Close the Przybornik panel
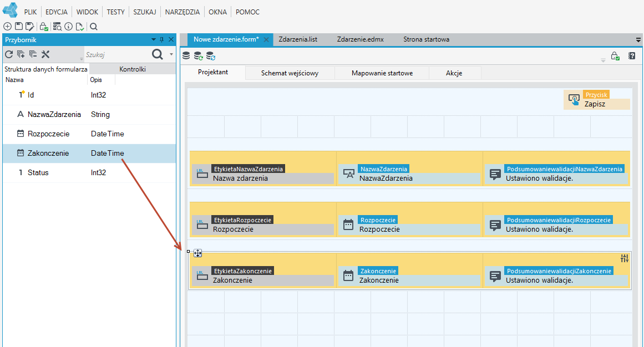The image size is (644, 347). coord(171,40)
